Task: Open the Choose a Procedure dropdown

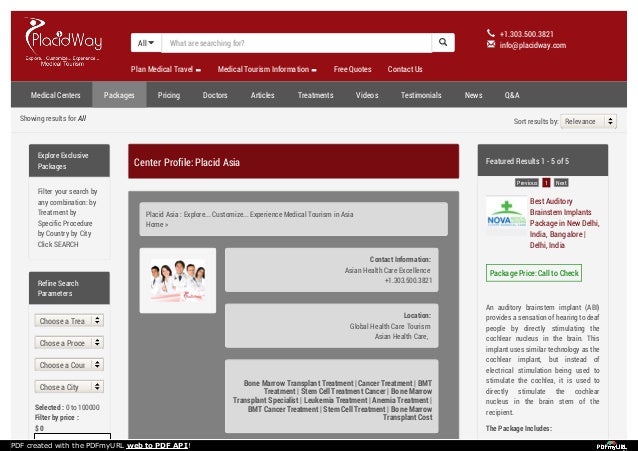Action: [69, 343]
